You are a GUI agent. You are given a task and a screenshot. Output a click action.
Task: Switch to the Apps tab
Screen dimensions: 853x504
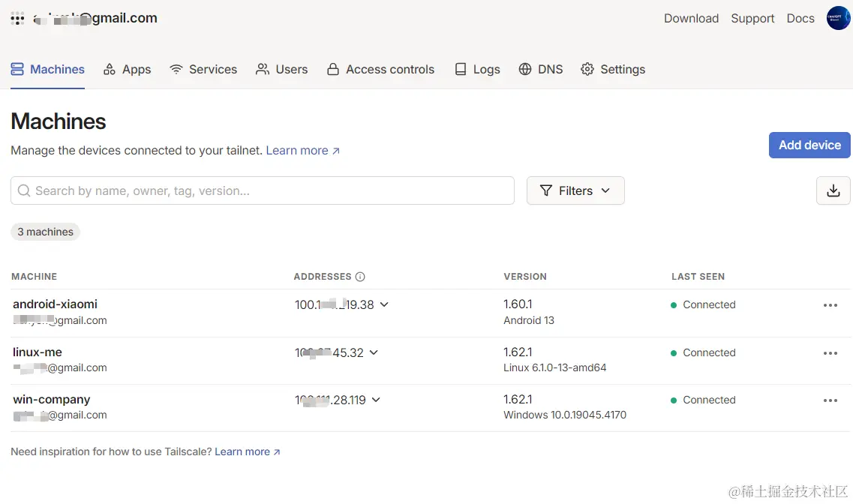pos(127,69)
